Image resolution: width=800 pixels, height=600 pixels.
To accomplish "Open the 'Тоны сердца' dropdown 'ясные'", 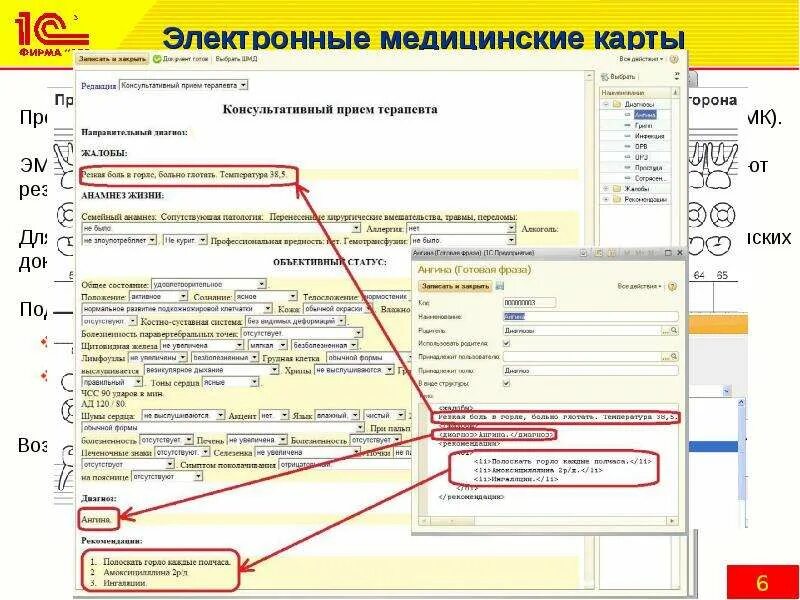I will coord(254,382).
